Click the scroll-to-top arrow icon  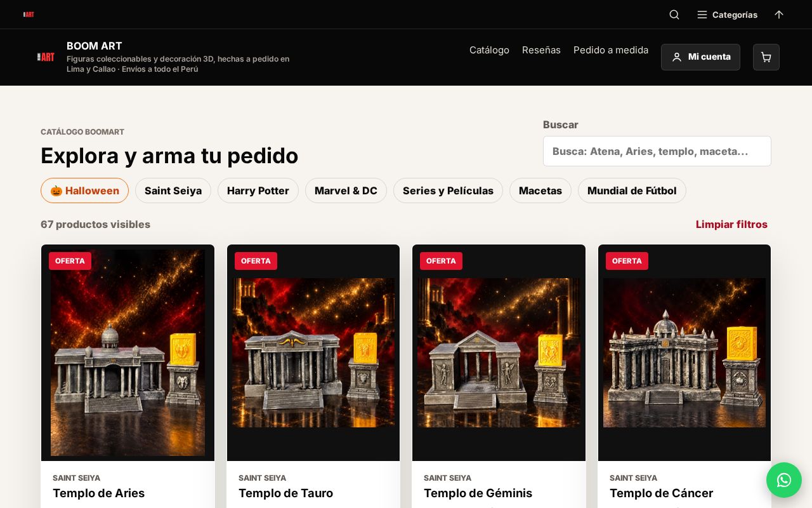click(x=779, y=15)
